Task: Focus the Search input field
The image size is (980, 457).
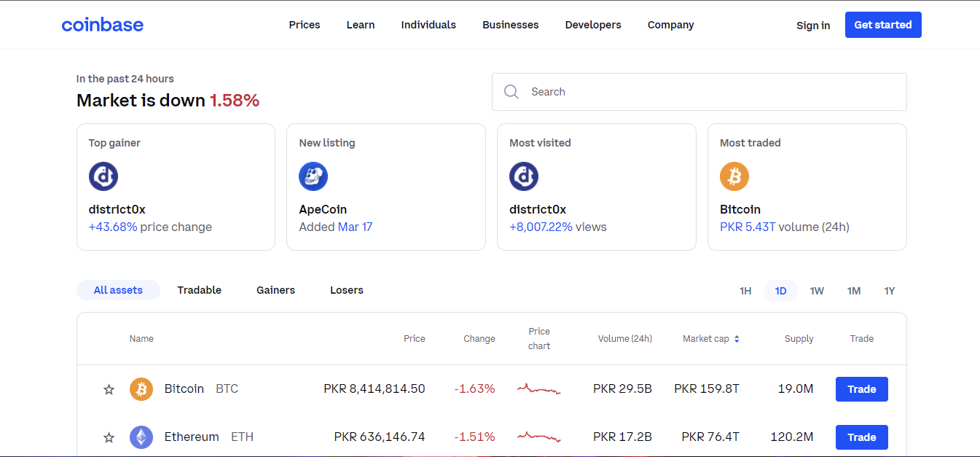Action: [699, 92]
